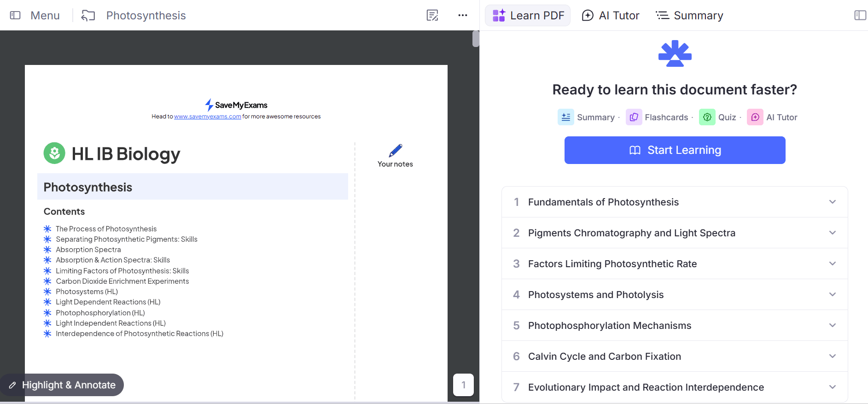
Task: Expand Evolutionary Impact and Reaction Interdependence chevron
Action: click(x=833, y=387)
